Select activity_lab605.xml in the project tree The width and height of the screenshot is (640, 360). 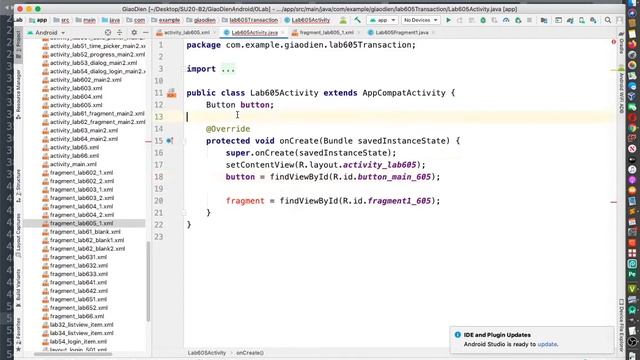[76, 105]
